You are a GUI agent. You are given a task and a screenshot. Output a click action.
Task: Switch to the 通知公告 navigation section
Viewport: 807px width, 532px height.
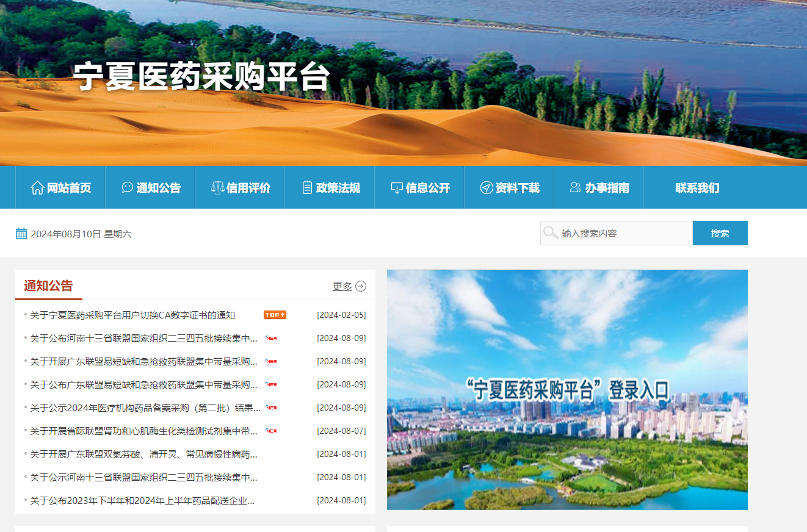click(x=157, y=187)
